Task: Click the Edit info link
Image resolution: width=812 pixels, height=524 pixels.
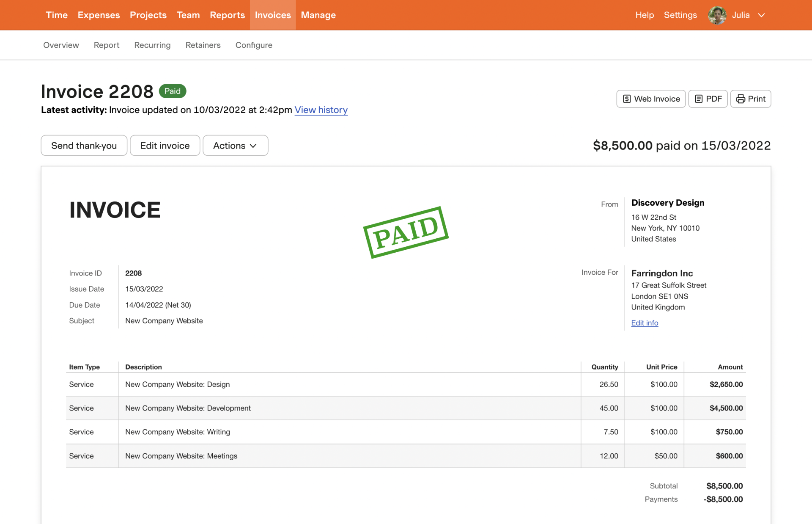Action: point(645,323)
